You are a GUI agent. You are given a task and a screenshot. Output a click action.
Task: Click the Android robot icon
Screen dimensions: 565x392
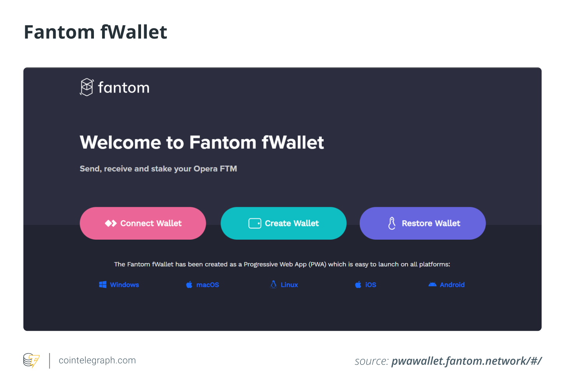pos(432,284)
